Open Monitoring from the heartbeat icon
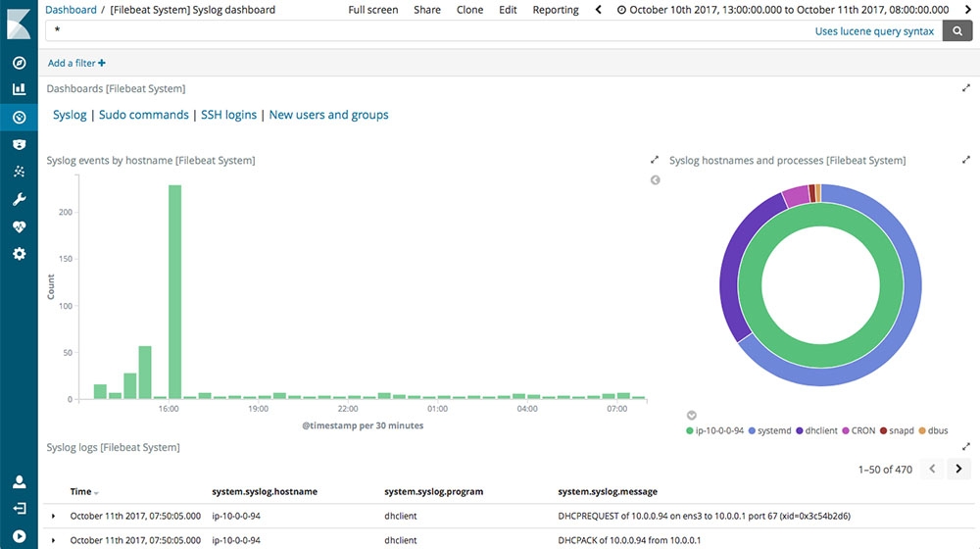Screen dimensions: 980x549 20,226
